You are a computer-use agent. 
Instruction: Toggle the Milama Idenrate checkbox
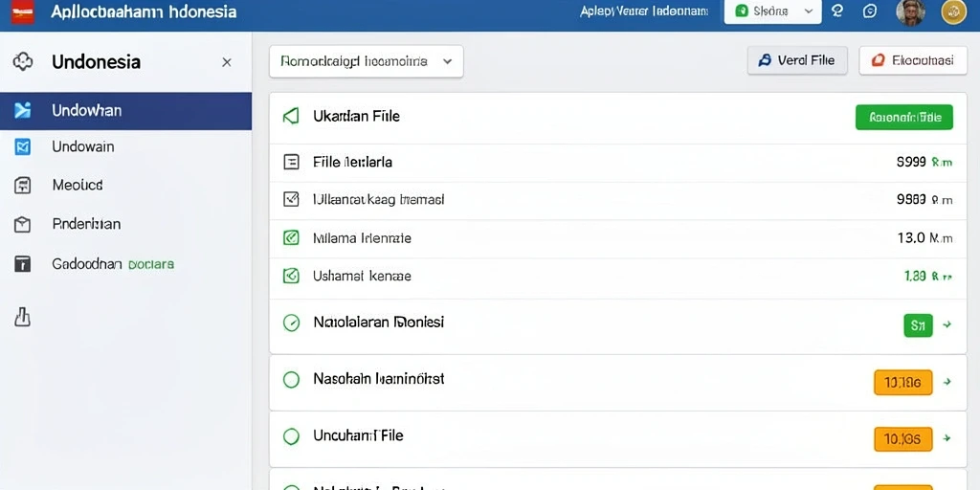291,237
